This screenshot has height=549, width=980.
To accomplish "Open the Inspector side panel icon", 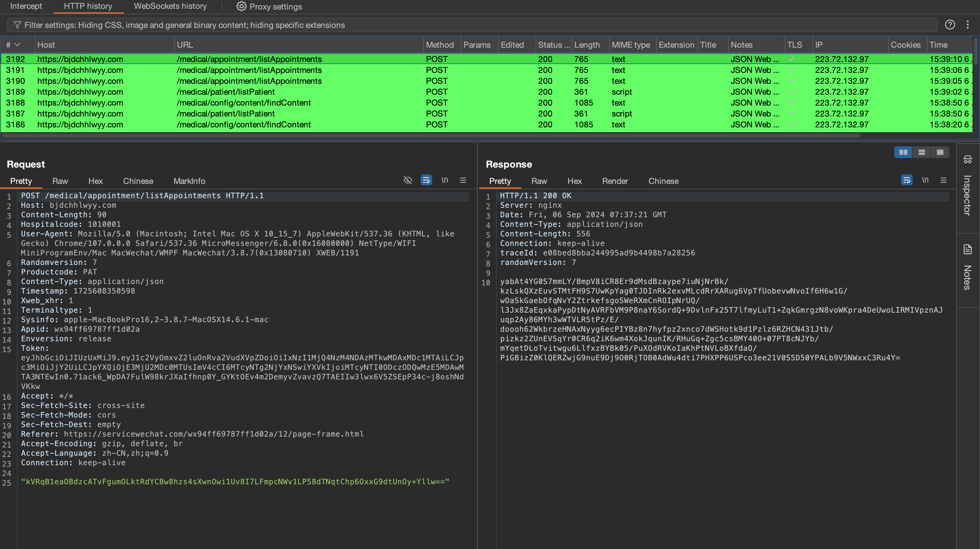I will click(968, 159).
